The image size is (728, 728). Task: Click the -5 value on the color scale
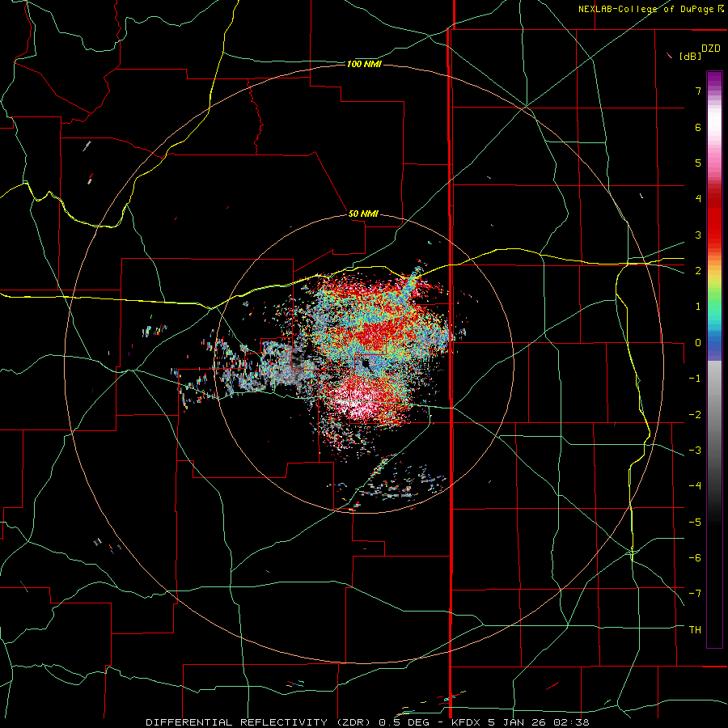(x=695, y=523)
